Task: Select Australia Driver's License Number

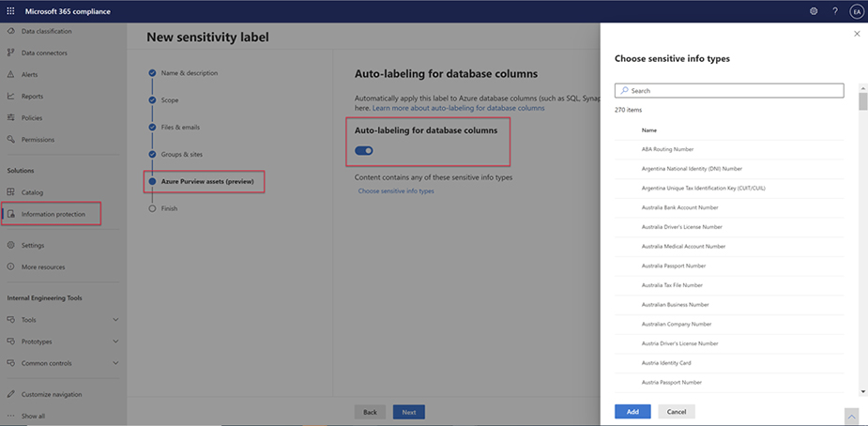Action: click(x=729, y=227)
